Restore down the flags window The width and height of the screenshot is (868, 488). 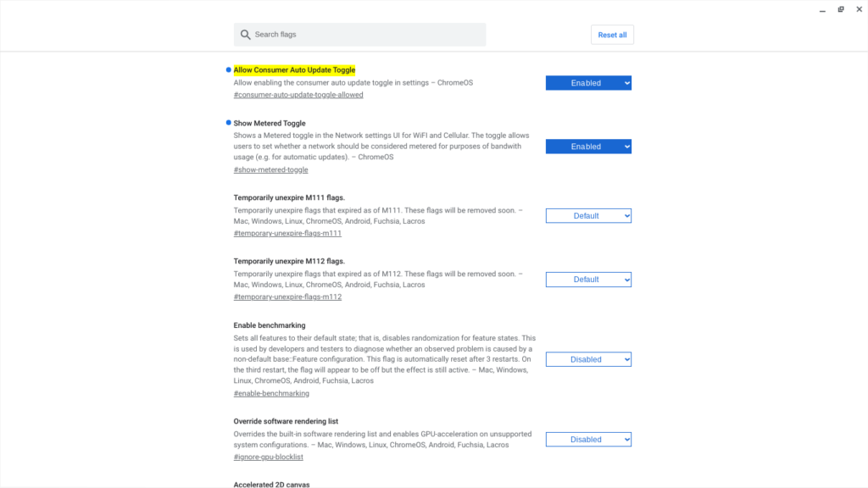(840, 9)
